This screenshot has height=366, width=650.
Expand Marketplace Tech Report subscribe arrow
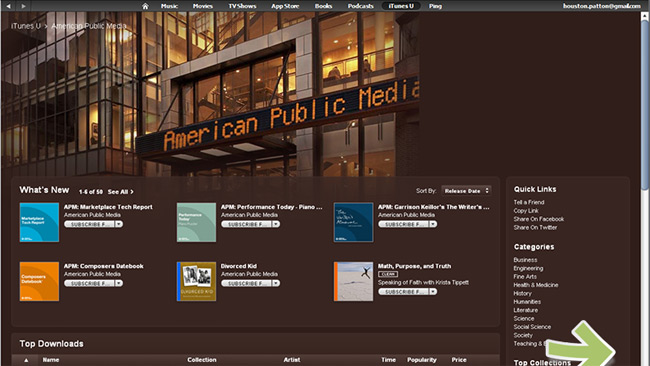pyautogui.click(x=119, y=224)
